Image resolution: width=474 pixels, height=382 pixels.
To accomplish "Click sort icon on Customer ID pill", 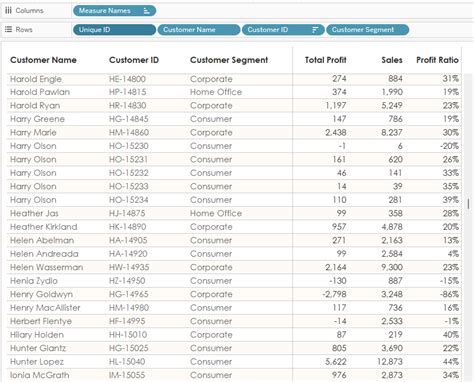I will click(315, 30).
